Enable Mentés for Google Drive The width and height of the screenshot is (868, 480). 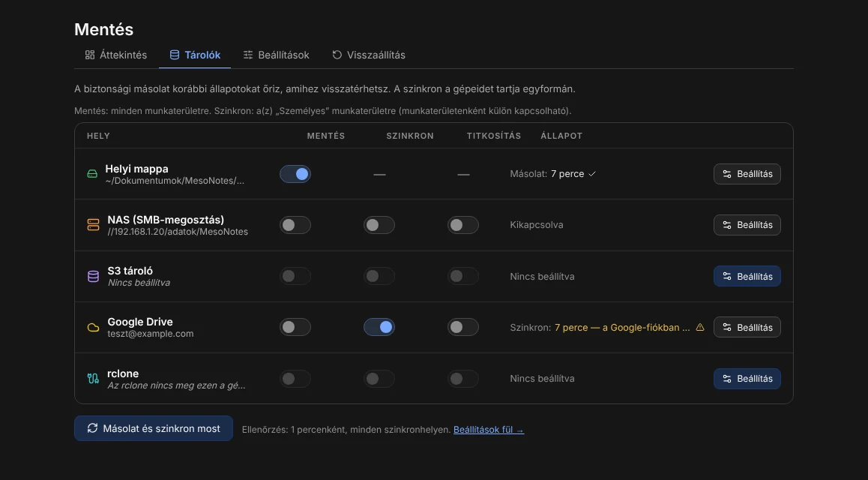[x=295, y=327]
